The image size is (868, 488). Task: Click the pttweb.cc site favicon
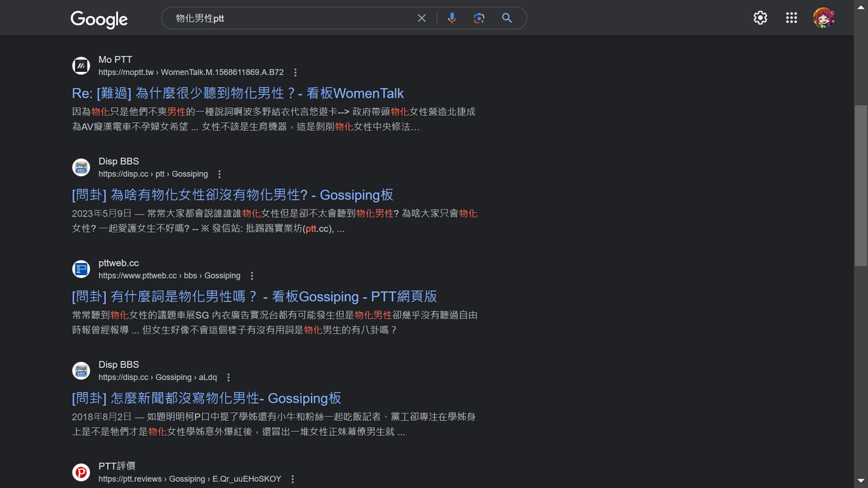[81, 269]
